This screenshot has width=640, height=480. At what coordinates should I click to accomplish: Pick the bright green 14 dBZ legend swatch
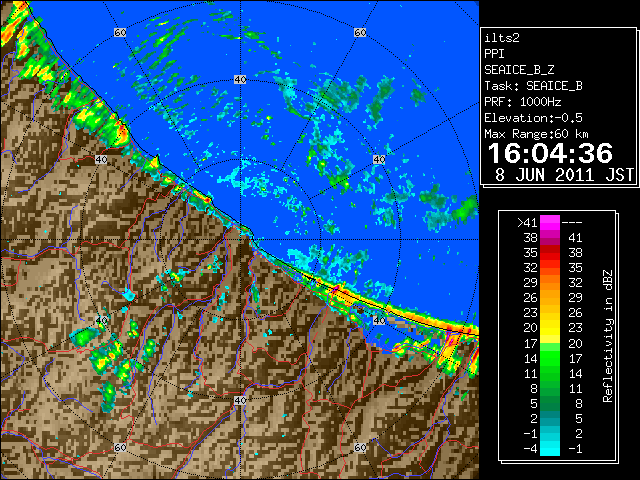[x=549, y=358]
